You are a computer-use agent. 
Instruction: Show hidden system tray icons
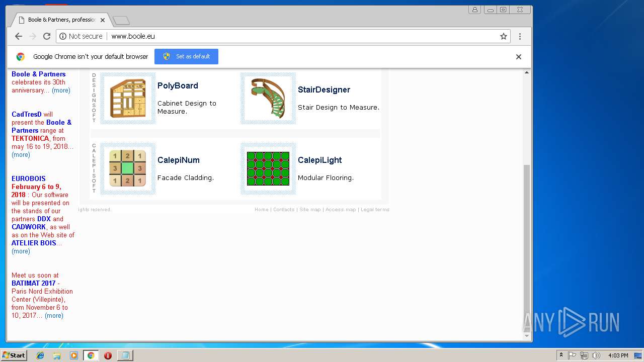point(561,355)
